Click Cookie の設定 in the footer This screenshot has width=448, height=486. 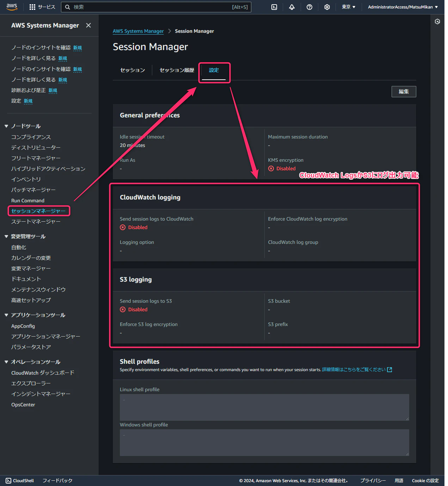(425, 481)
